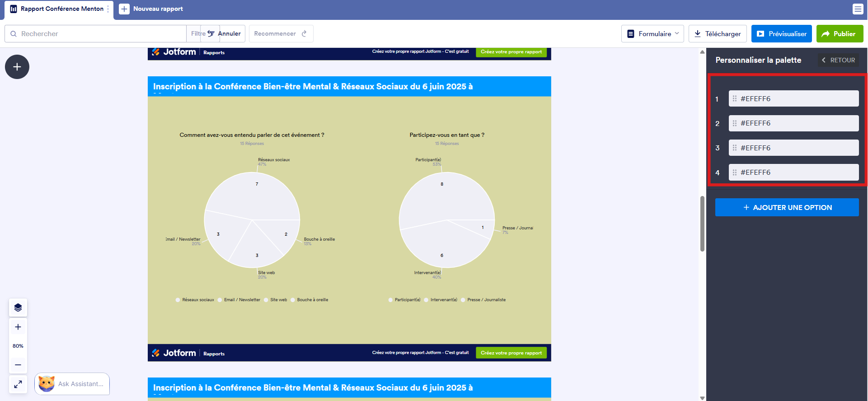
Task: Select the second page title Inscription à la Conférence
Action: pyautogui.click(x=313, y=387)
